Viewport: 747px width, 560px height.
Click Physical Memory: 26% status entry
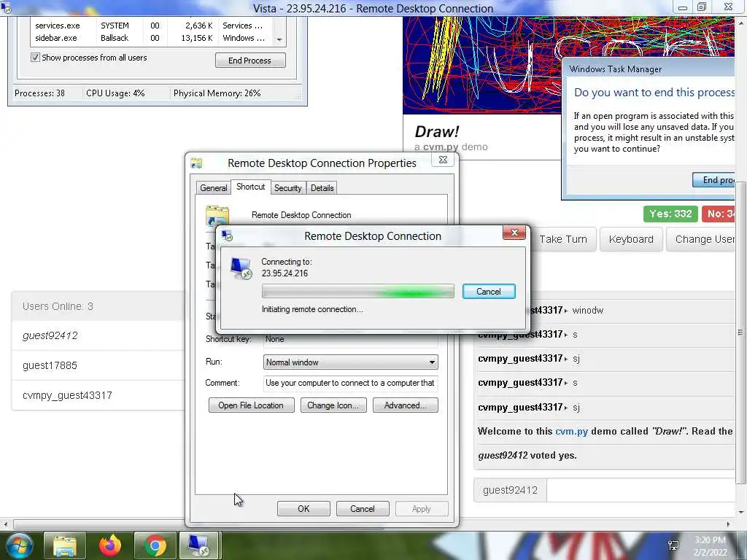(x=217, y=93)
